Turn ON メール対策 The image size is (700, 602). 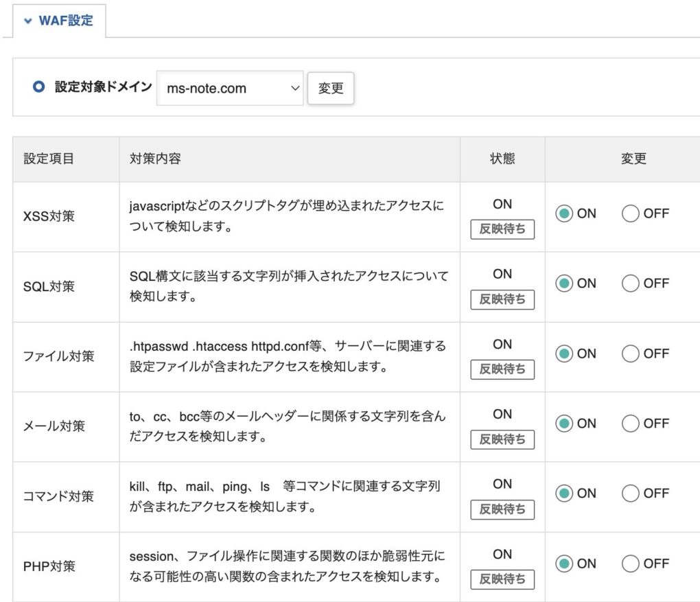pyautogui.click(x=563, y=424)
